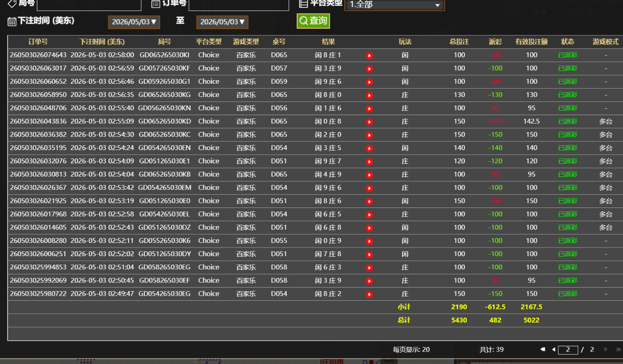
Task: Click subtotal payout -612.5
Action: [495, 307]
